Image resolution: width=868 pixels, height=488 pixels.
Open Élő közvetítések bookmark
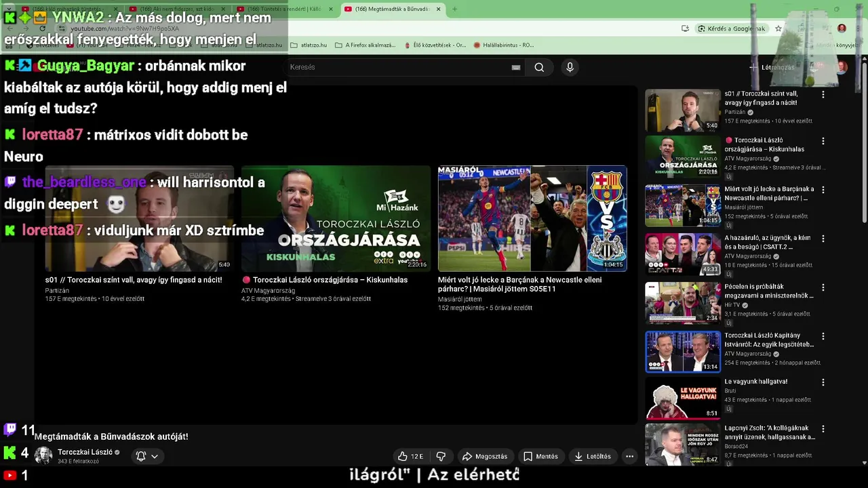click(x=435, y=45)
